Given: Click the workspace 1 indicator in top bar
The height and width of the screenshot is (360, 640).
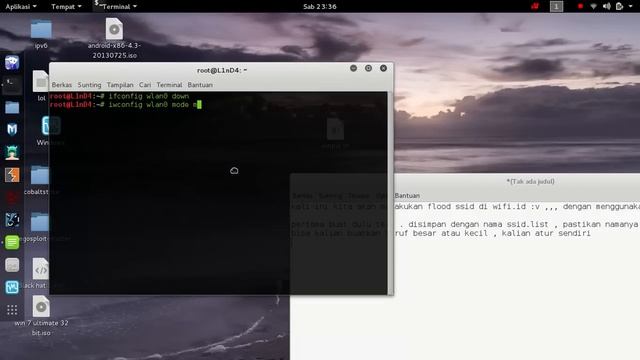Looking at the screenshot, I should click(x=556, y=6).
